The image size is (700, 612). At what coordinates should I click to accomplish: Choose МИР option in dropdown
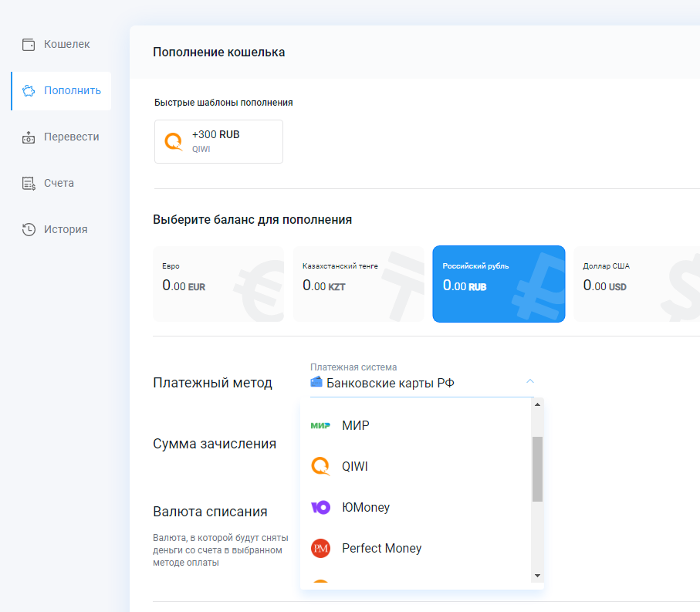pos(416,425)
